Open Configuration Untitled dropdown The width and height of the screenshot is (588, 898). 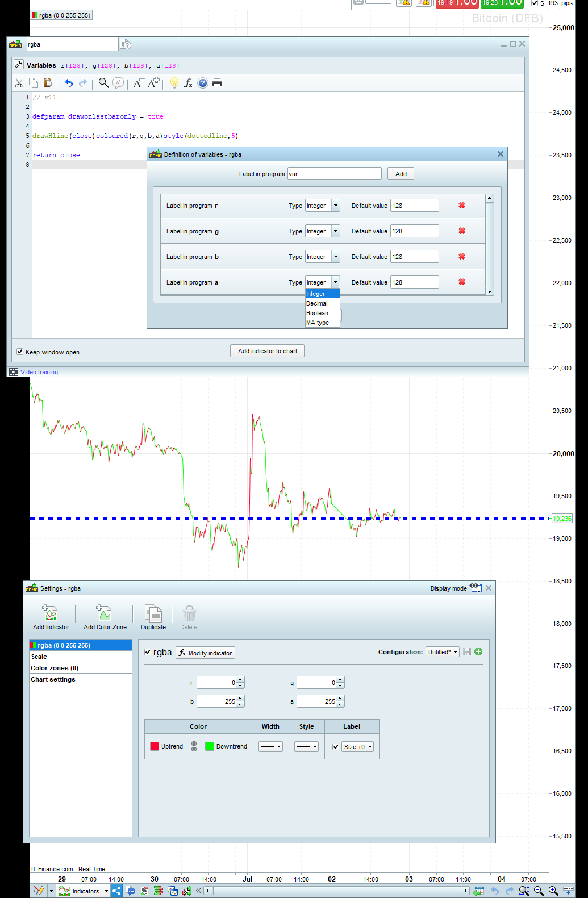443,652
